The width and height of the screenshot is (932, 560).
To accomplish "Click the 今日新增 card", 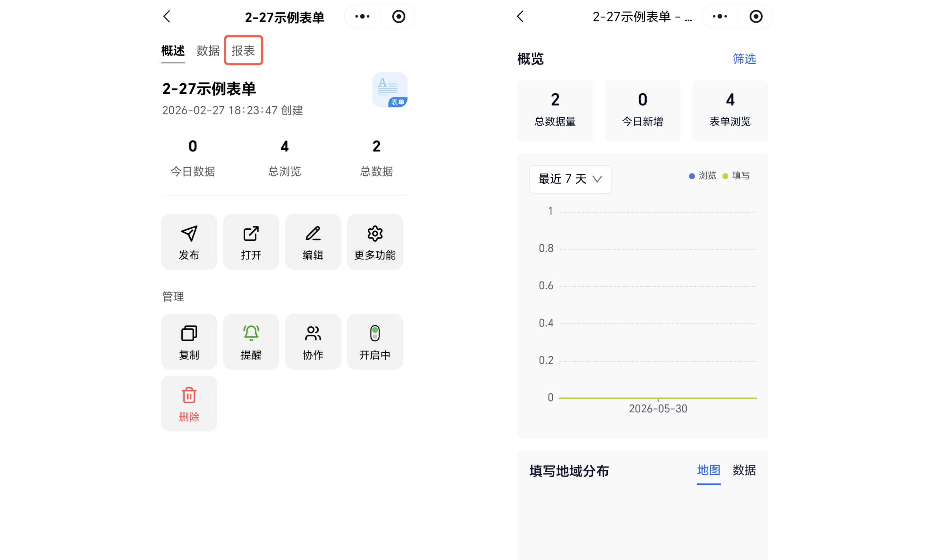I will tap(642, 111).
